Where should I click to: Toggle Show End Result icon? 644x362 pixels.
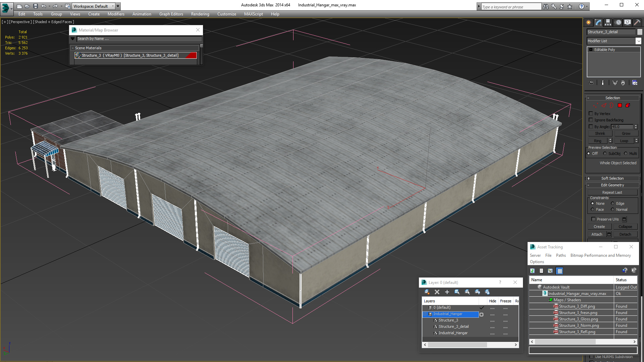603,83
